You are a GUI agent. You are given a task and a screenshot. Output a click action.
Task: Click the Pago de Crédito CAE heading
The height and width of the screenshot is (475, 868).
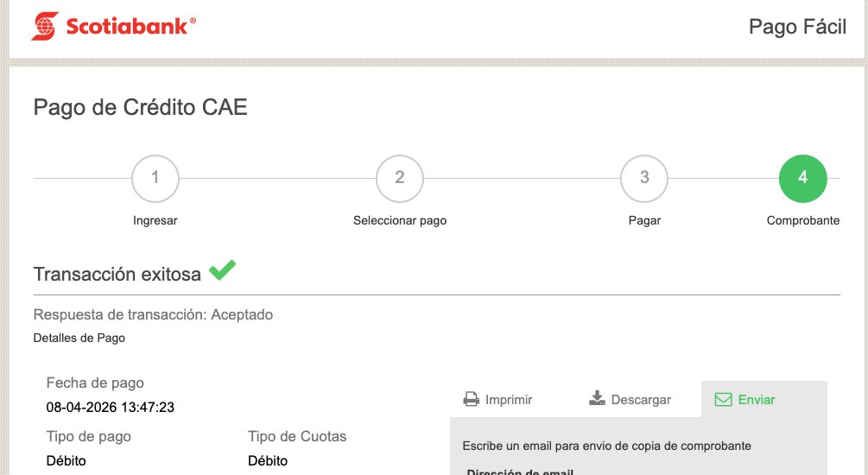[140, 107]
